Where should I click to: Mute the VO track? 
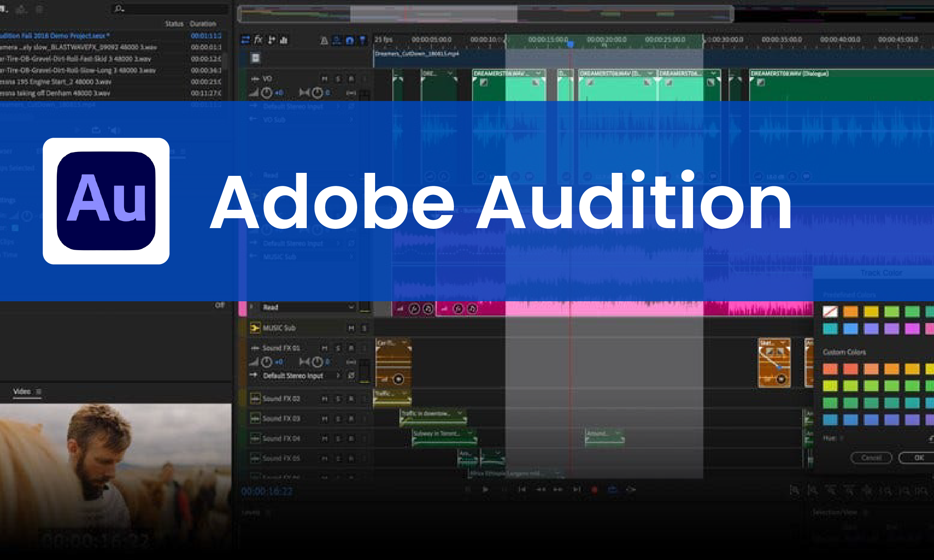(325, 79)
